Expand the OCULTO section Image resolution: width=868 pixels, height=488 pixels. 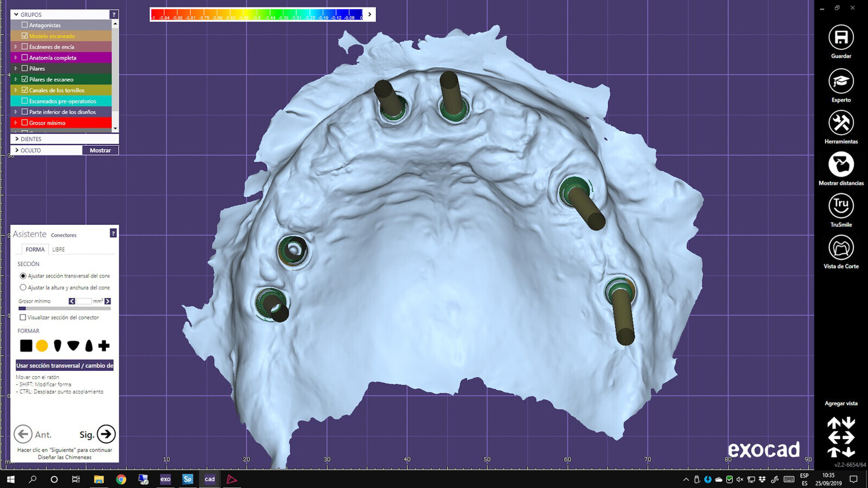(17, 150)
